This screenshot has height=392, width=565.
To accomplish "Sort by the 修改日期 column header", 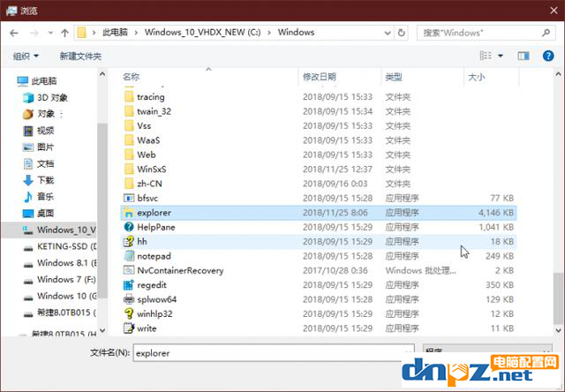I will click(320, 77).
